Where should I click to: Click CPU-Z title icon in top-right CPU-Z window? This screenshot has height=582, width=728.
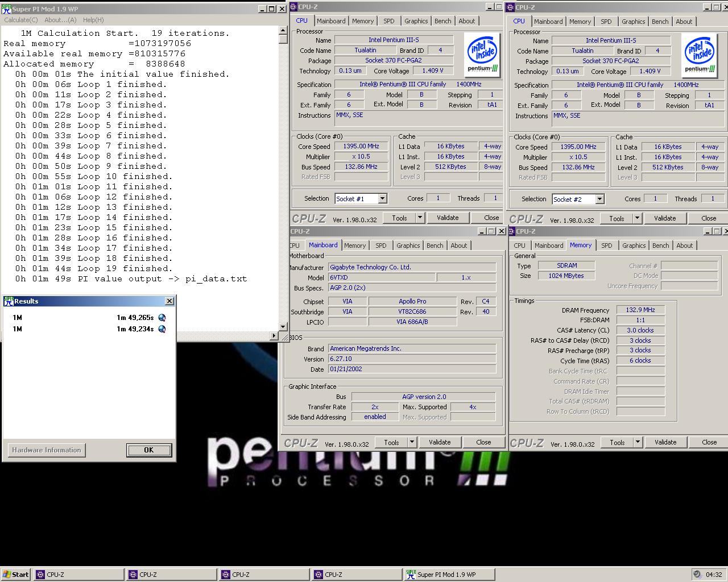[x=511, y=7]
